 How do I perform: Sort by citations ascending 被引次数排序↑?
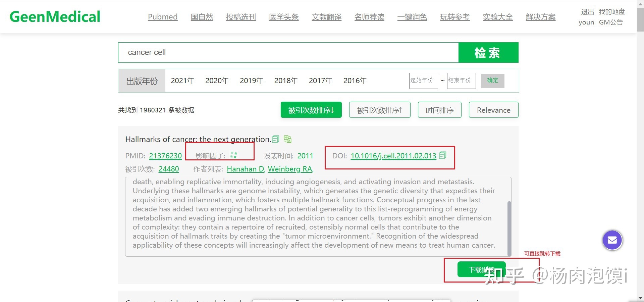click(x=380, y=110)
